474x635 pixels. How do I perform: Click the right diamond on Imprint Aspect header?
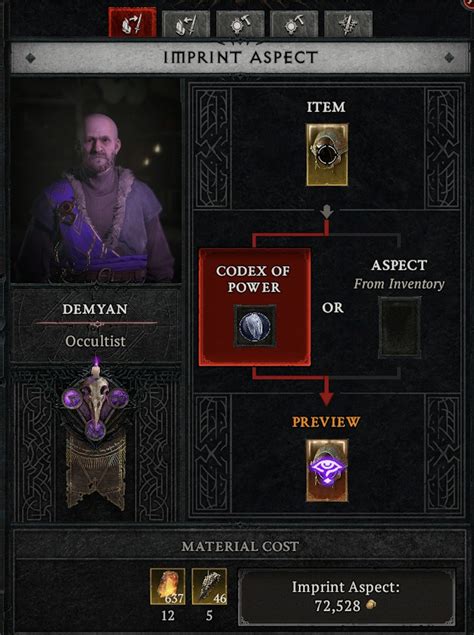click(449, 58)
